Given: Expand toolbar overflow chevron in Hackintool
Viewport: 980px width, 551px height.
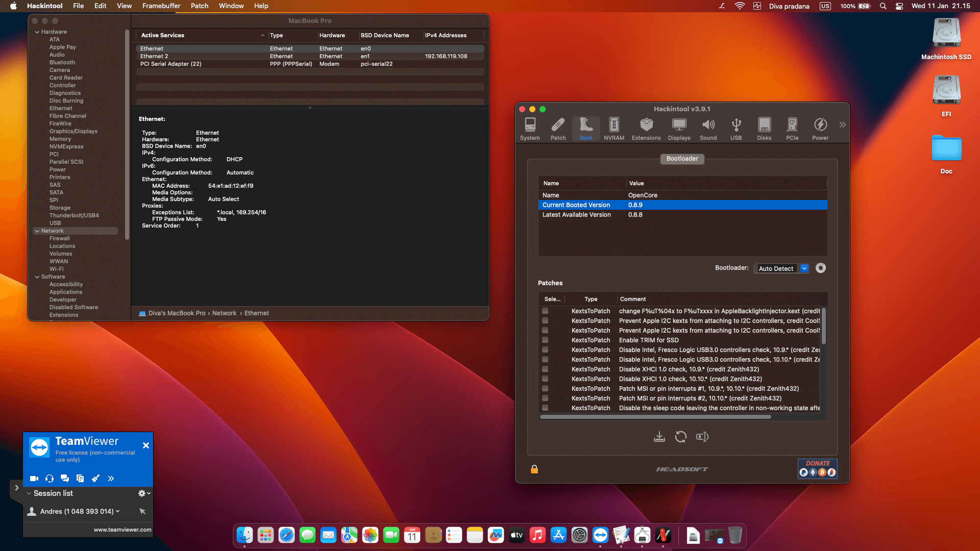Looking at the screenshot, I should [x=842, y=125].
